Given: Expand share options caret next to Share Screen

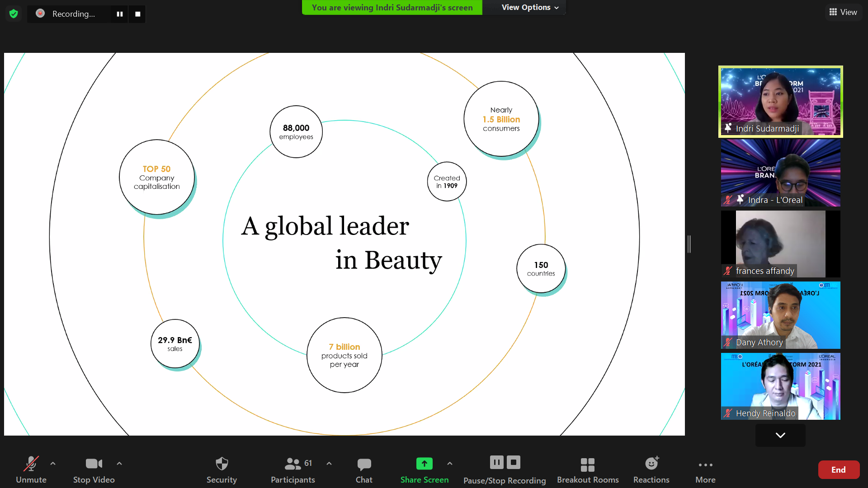Looking at the screenshot, I should coord(450,463).
